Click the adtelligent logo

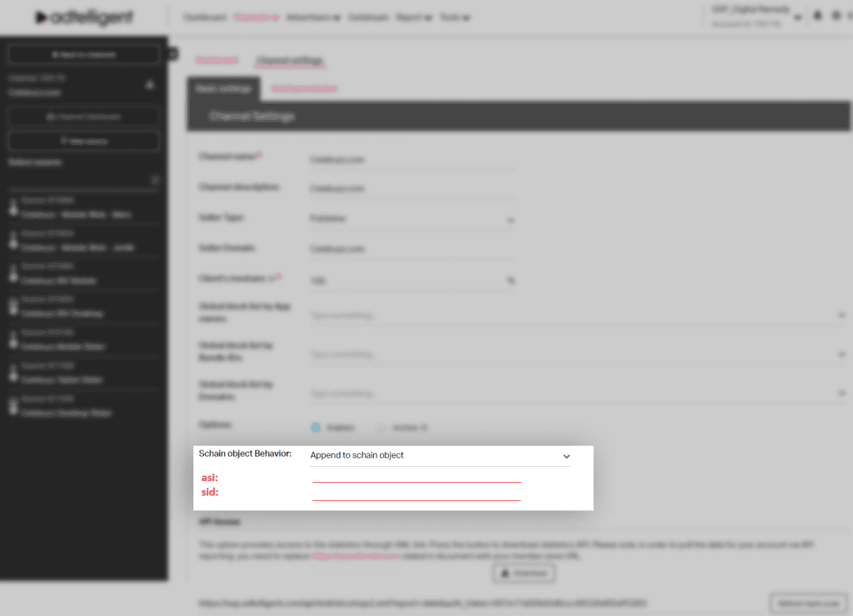click(83, 17)
